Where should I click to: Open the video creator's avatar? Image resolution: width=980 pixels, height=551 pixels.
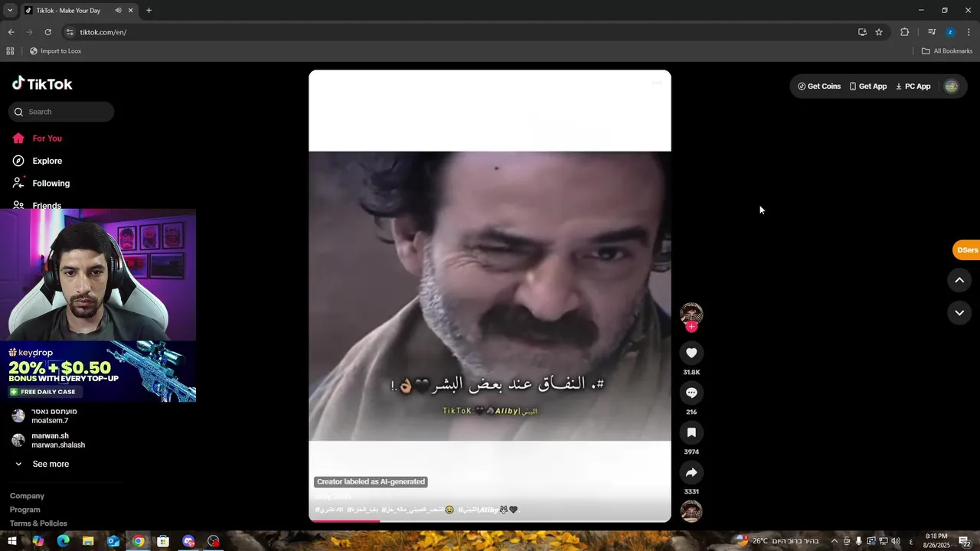pos(691,314)
